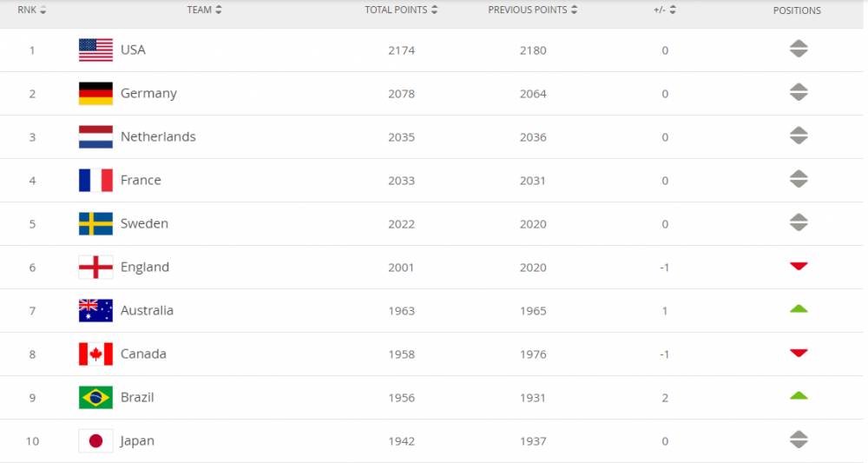Image resolution: width=868 pixels, height=463 pixels.
Task: Click the Netherlands flag icon
Action: tap(95, 136)
